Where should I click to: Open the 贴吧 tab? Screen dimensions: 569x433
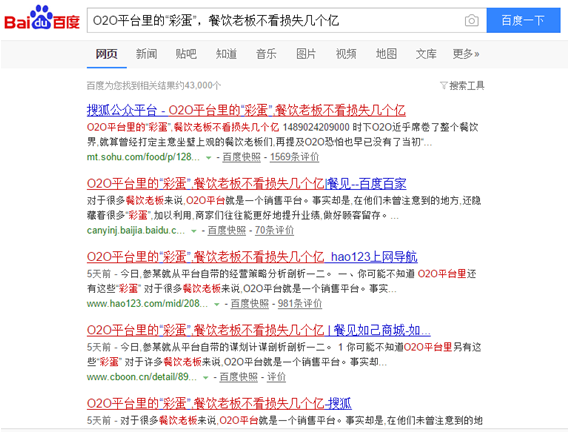(186, 54)
